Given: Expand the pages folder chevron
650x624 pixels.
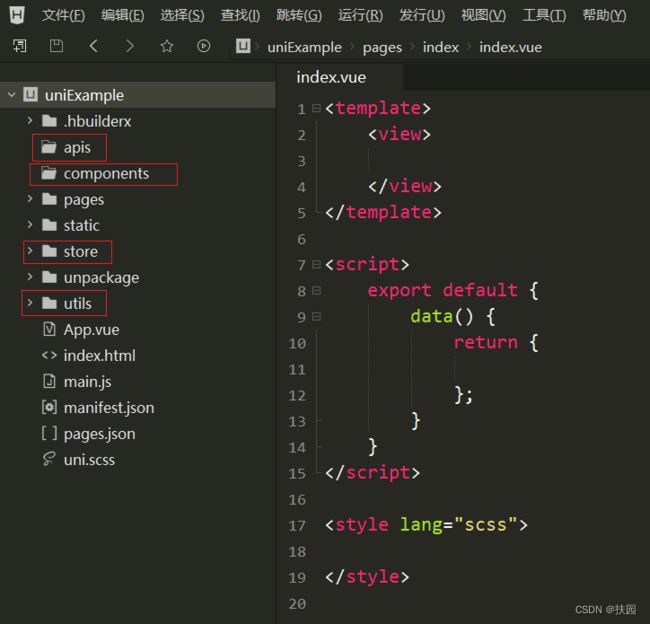Looking at the screenshot, I should point(30,199).
